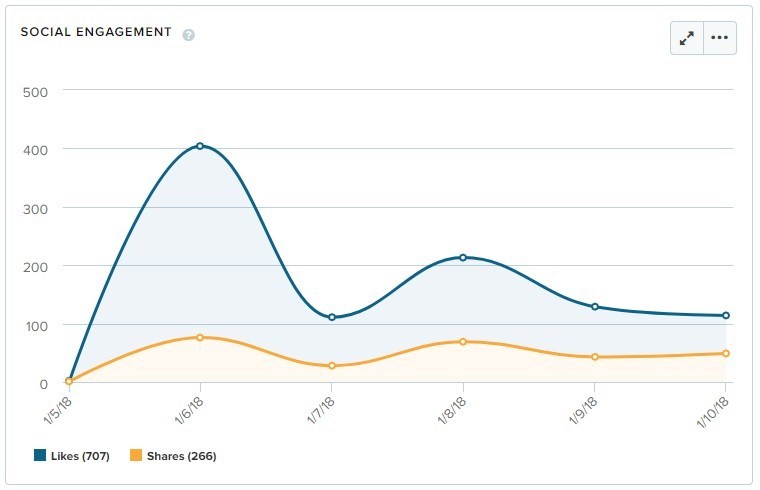Click the Likes data point on 1/10/18
760x490 pixels.
[x=726, y=315]
